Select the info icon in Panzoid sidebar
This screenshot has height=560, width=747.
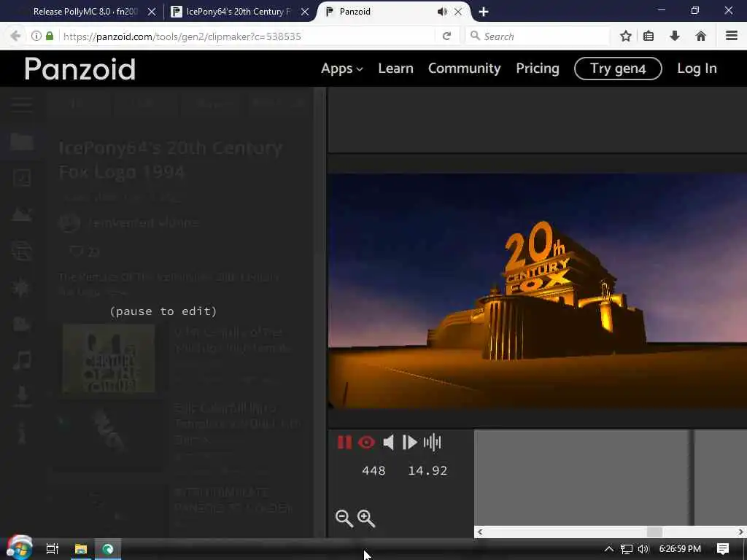coord(22,432)
